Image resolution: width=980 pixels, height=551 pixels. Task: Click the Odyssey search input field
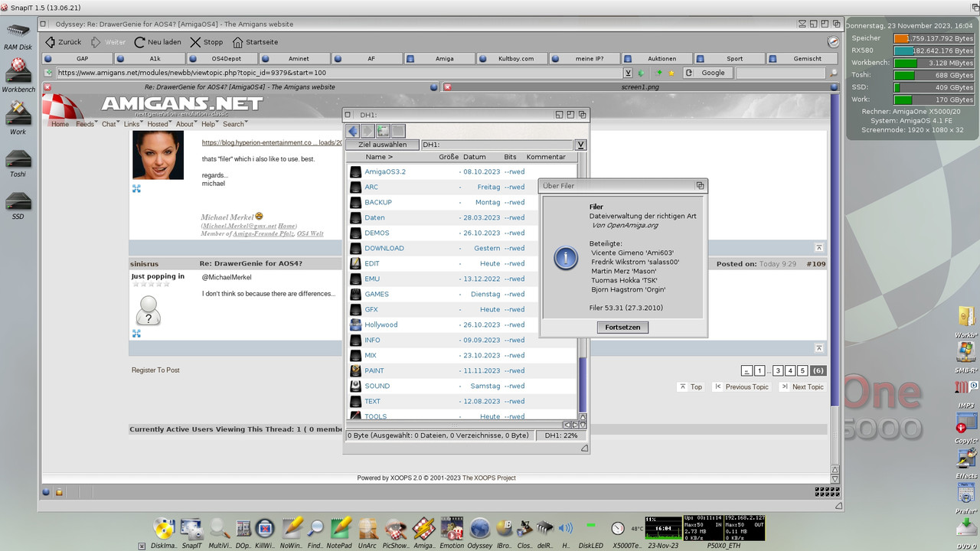click(x=782, y=73)
